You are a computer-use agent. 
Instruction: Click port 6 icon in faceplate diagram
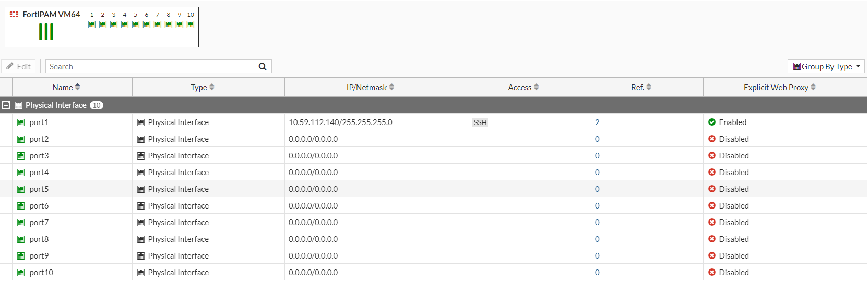147,24
